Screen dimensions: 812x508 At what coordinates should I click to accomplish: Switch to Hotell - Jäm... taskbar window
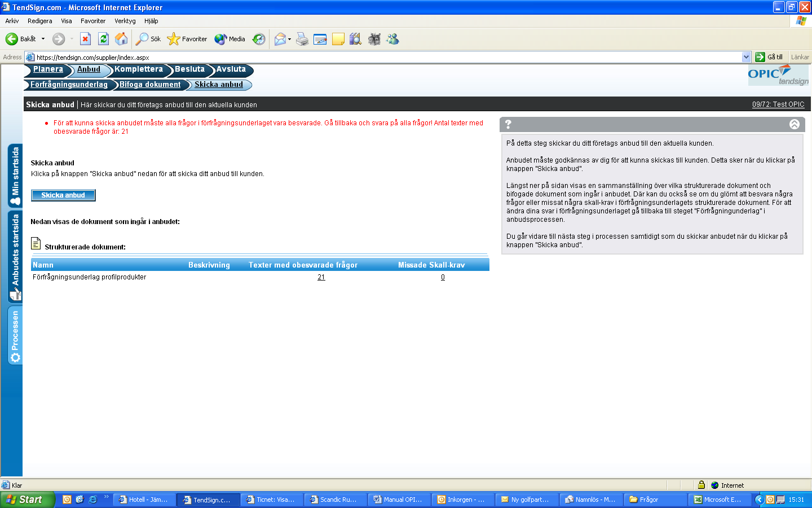pyautogui.click(x=144, y=500)
